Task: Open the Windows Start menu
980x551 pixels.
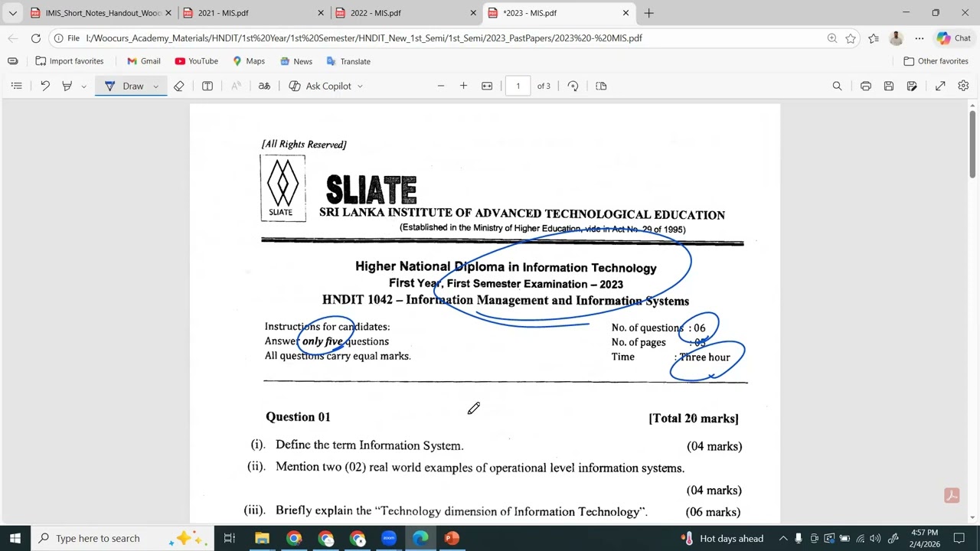Action: click(x=15, y=538)
